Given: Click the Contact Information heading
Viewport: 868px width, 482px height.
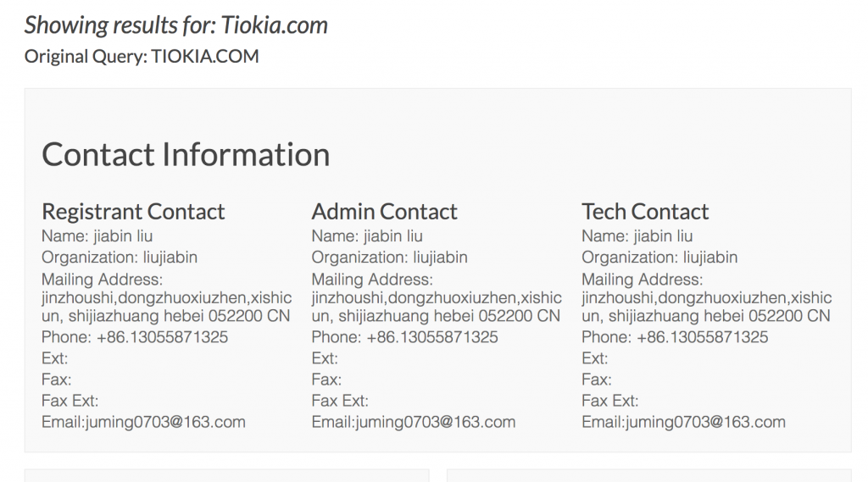Looking at the screenshot, I should click(x=186, y=154).
